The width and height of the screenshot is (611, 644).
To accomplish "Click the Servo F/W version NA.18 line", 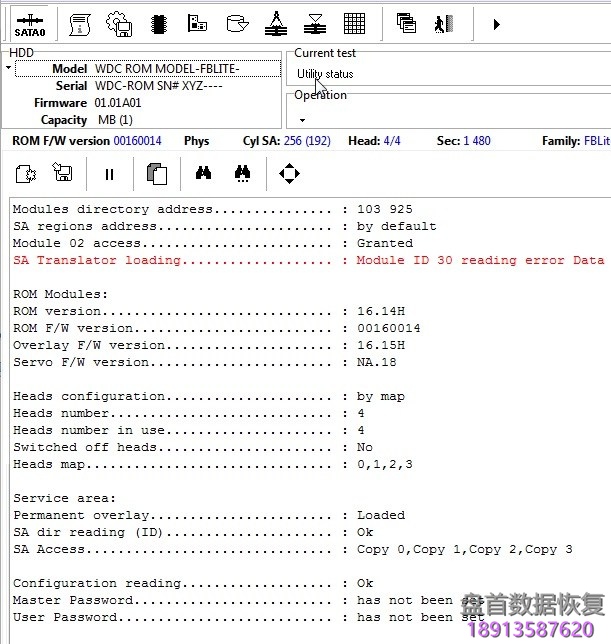I will pyautogui.click(x=204, y=362).
